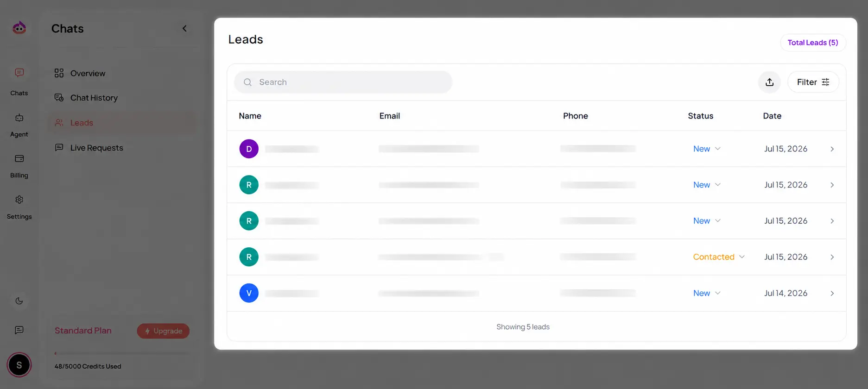This screenshot has width=868, height=389.
Task: Click the Upgrade button
Action: (x=163, y=331)
